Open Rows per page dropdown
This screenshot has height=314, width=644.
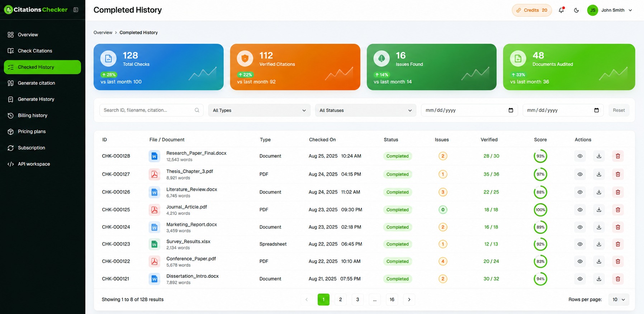[x=619, y=300]
